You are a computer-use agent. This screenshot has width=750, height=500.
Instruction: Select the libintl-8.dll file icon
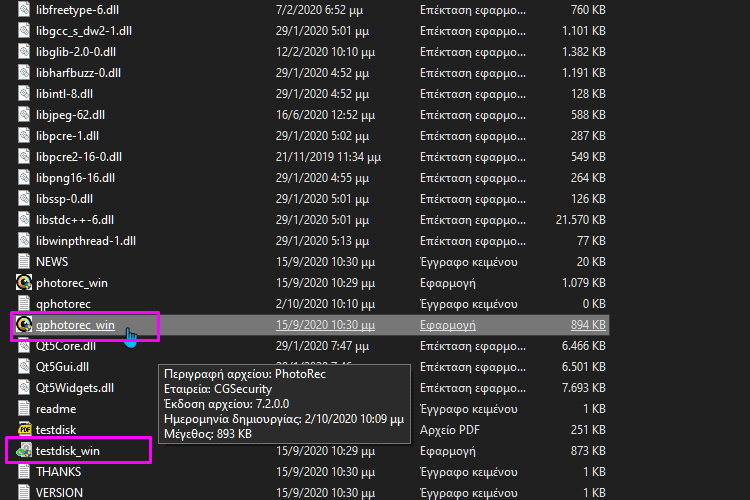pos(23,94)
